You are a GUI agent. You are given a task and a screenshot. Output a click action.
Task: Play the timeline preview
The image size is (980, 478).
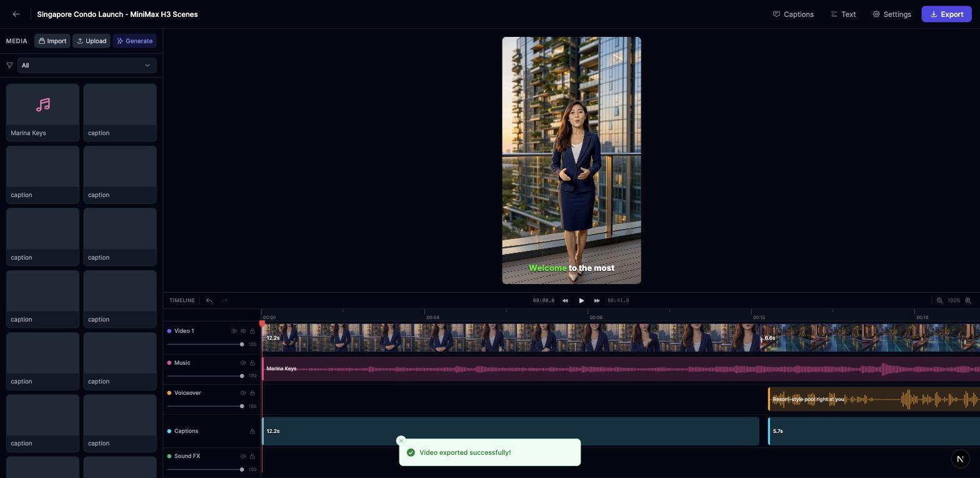(581, 300)
